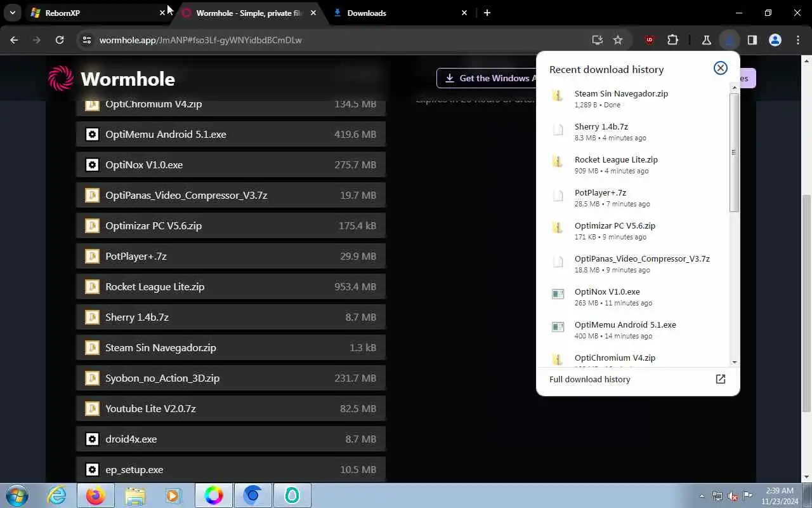Select the Wormhole tab

pyautogui.click(x=249, y=13)
